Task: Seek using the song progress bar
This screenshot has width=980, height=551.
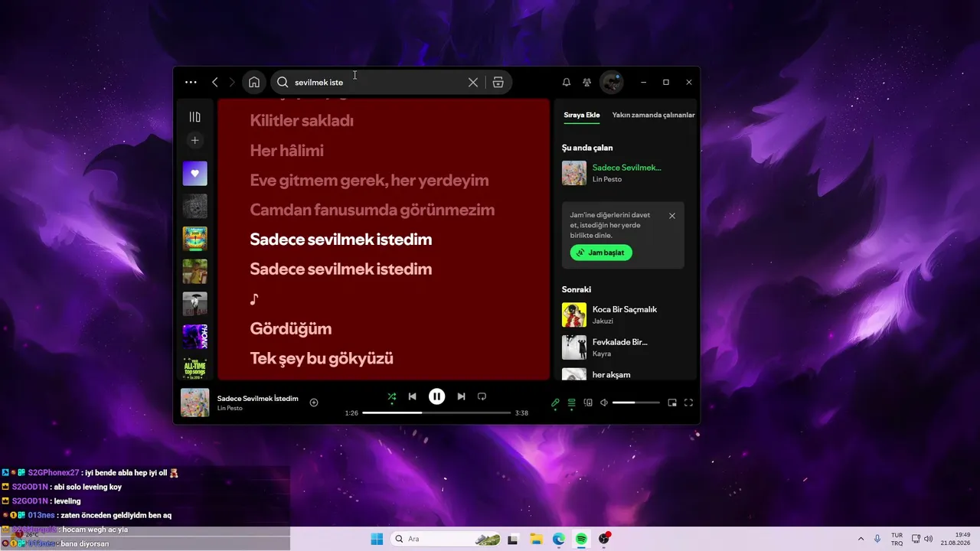Action: 436,412
